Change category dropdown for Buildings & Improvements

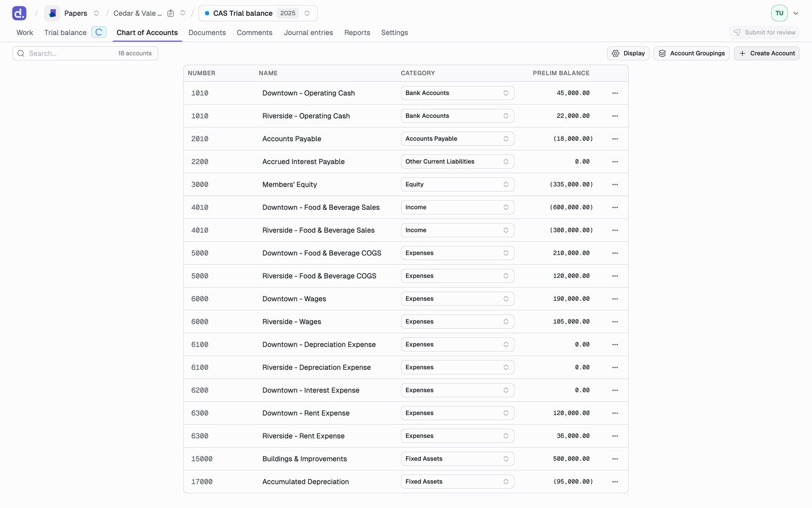point(457,459)
